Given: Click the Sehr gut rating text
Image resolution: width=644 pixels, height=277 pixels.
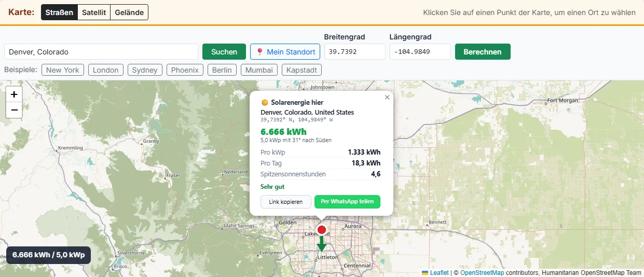Looking at the screenshot, I should pyautogui.click(x=272, y=187).
